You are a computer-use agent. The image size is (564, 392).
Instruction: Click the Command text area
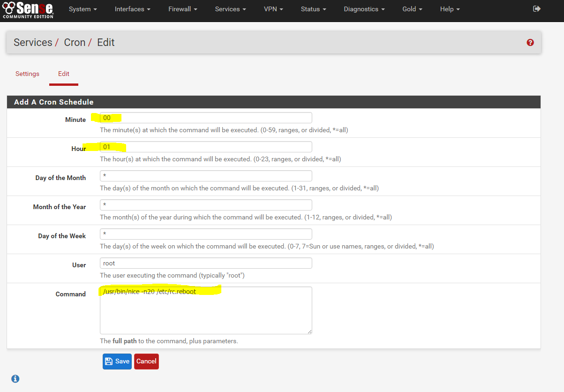point(205,309)
